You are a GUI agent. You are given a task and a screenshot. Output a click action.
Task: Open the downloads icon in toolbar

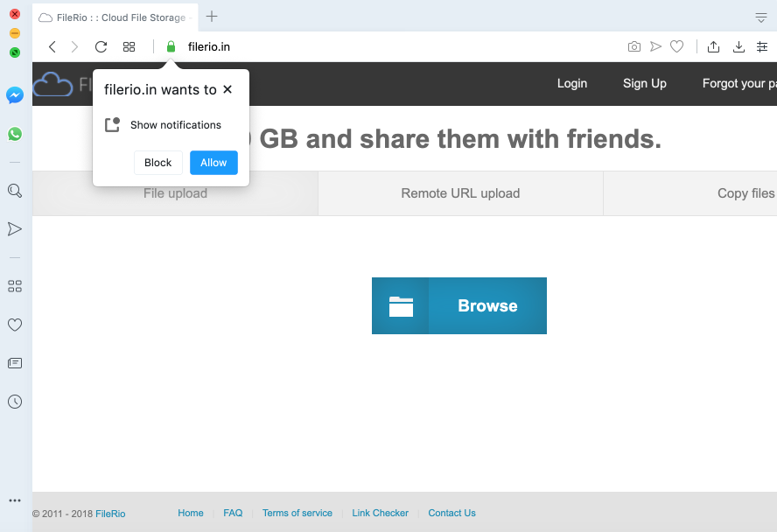tap(738, 46)
